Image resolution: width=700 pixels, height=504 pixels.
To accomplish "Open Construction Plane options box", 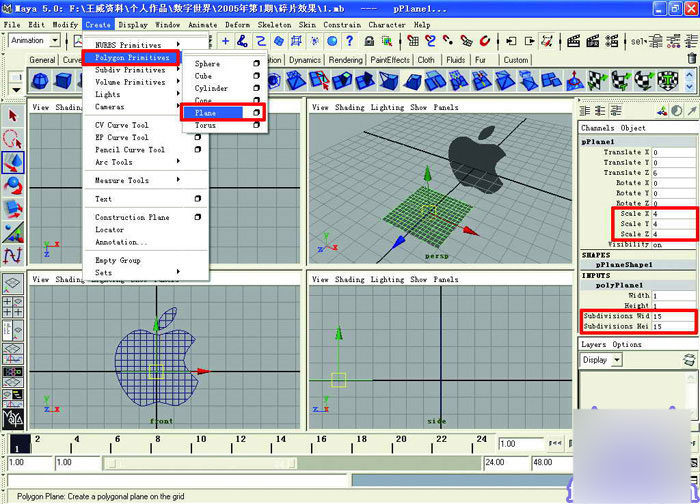I will coord(198,217).
